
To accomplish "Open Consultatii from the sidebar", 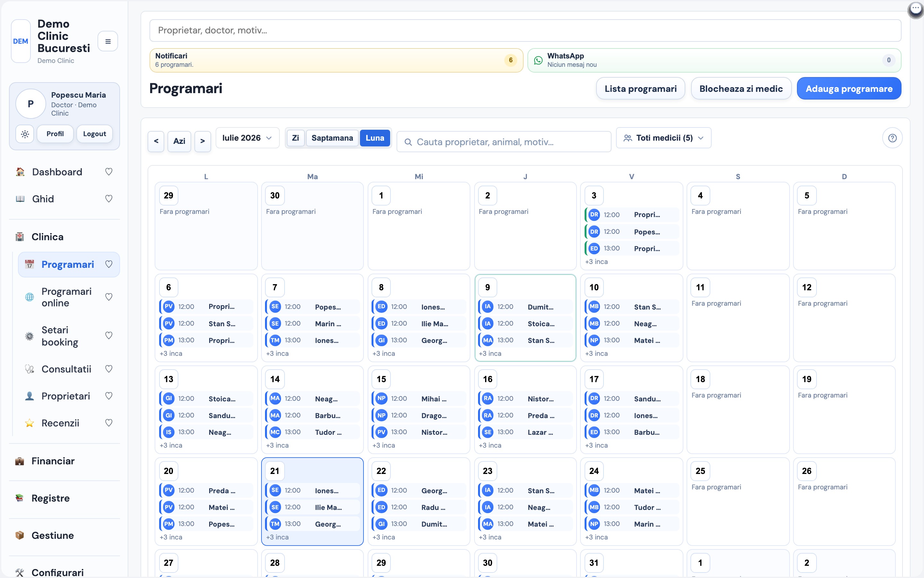I will coord(66,369).
